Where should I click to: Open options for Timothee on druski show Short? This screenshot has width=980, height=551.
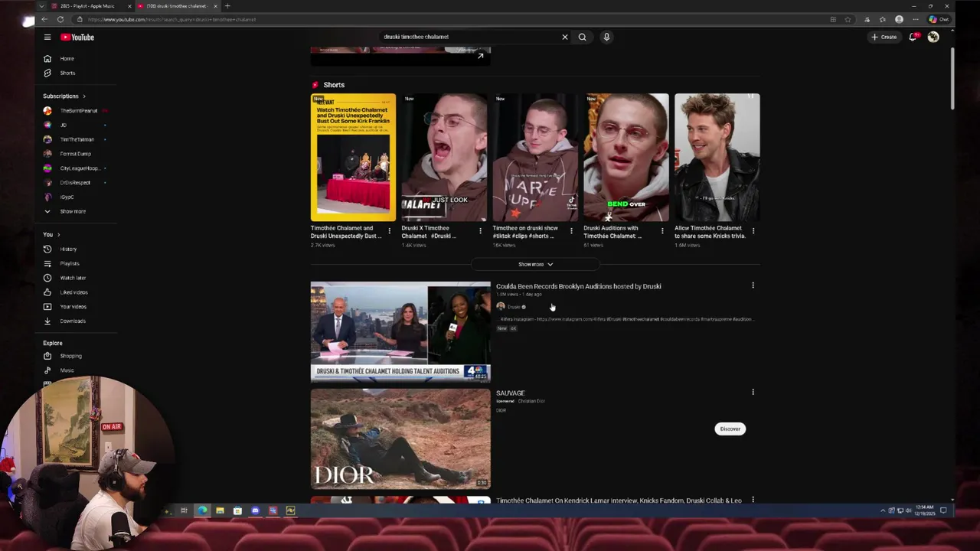[571, 230]
